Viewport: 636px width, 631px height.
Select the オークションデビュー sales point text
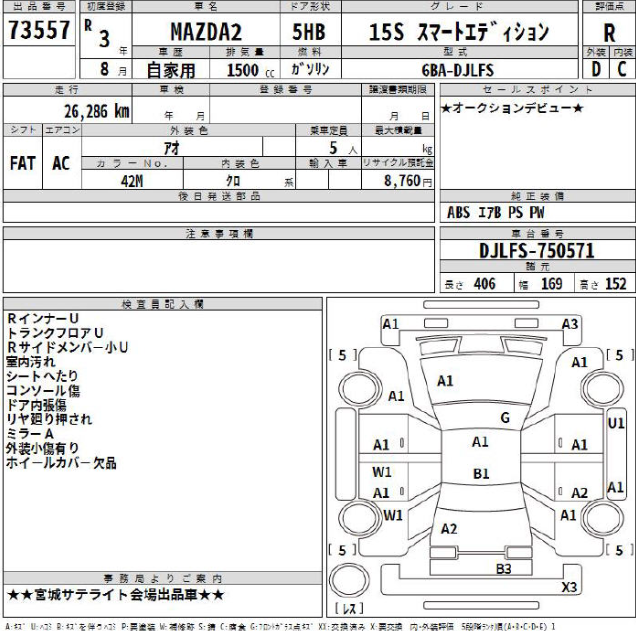(x=512, y=107)
